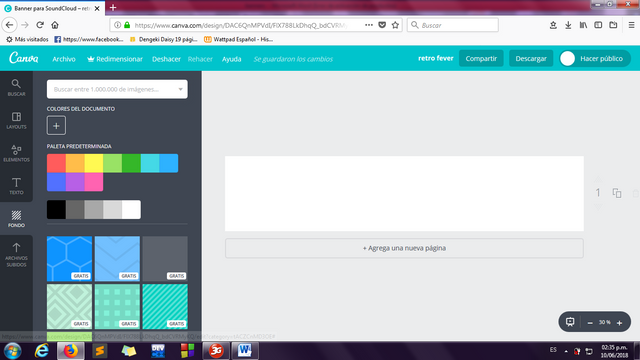Open page actions three-dot menu

tap(369, 25)
